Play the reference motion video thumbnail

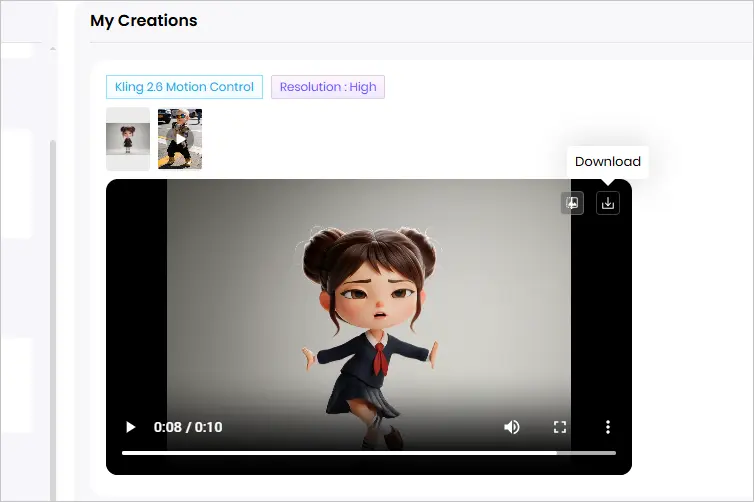click(x=180, y=139)
